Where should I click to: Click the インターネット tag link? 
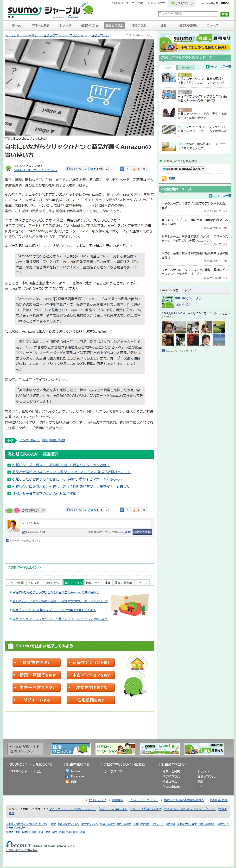(29, 440)
